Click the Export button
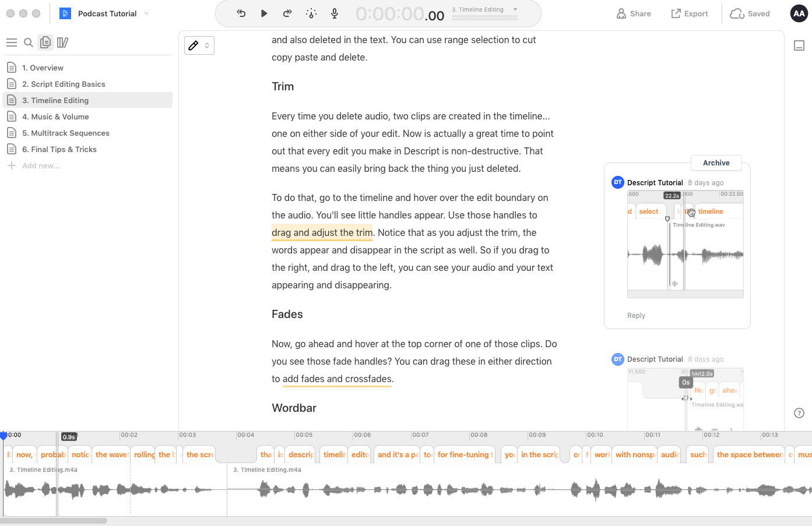 690,13
